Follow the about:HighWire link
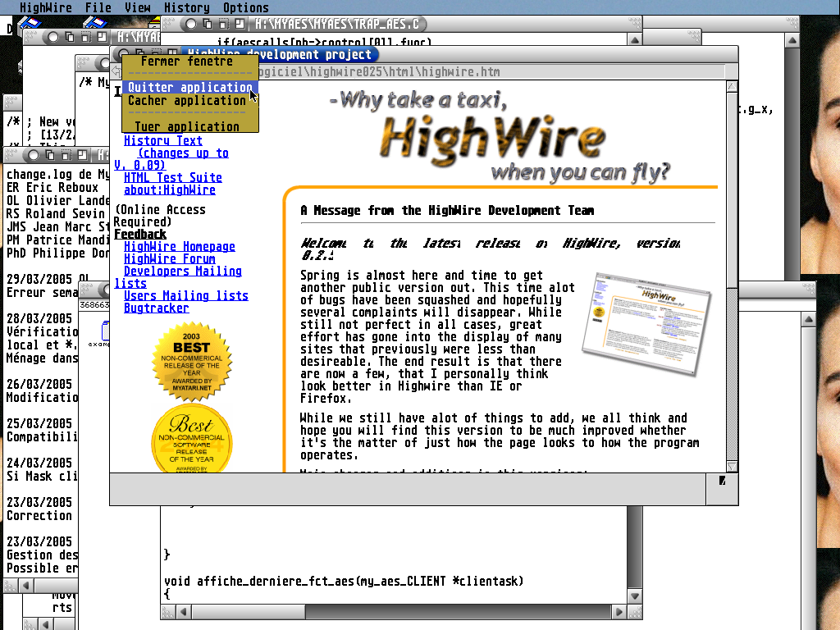 pyautogui.click(x=169, y=190)
